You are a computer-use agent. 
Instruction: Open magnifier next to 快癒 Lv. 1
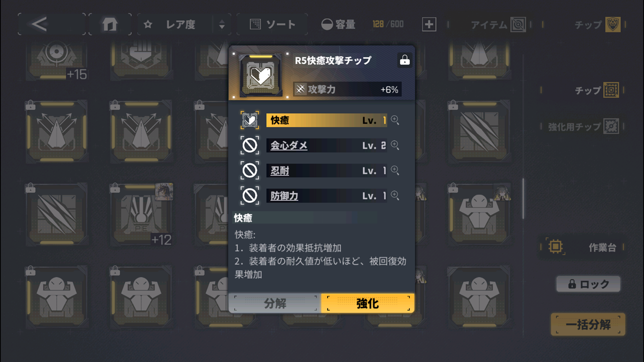point(395,120)
